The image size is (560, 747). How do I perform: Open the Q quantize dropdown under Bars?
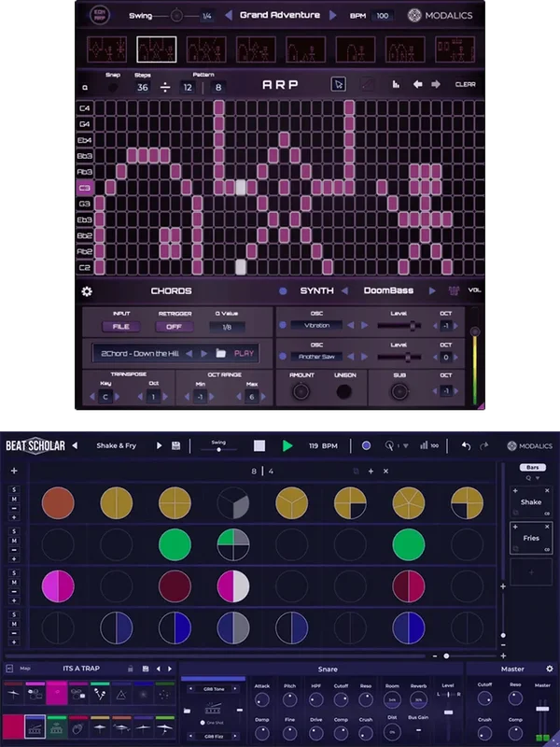532,478
